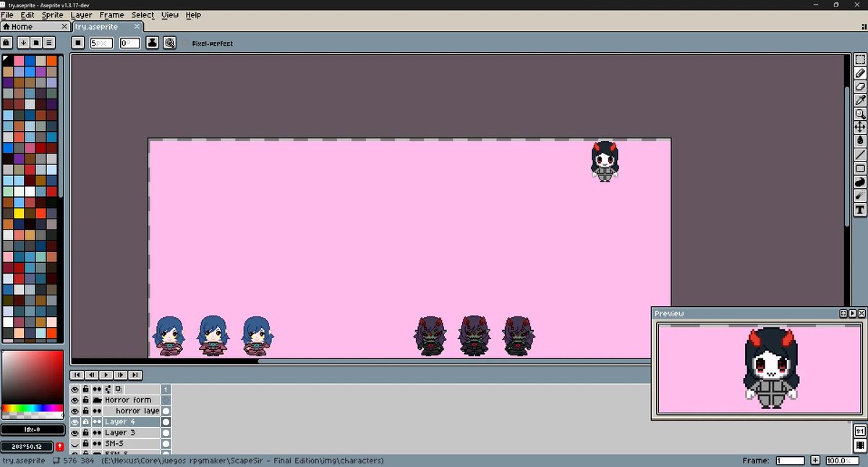Image resolution: width=868 pixels, height=467 pixels.
Task: Open the brush type square button
Action: click(x=78, y=43)
